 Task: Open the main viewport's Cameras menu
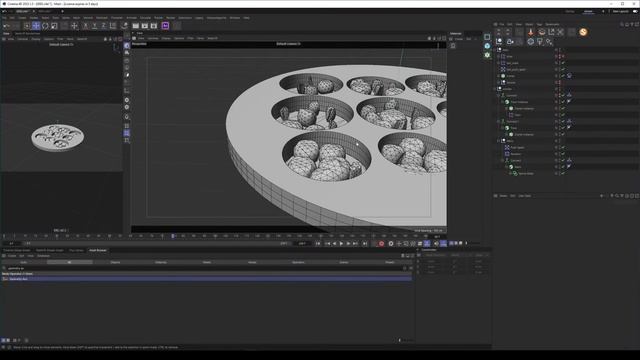tap(153, 38)
